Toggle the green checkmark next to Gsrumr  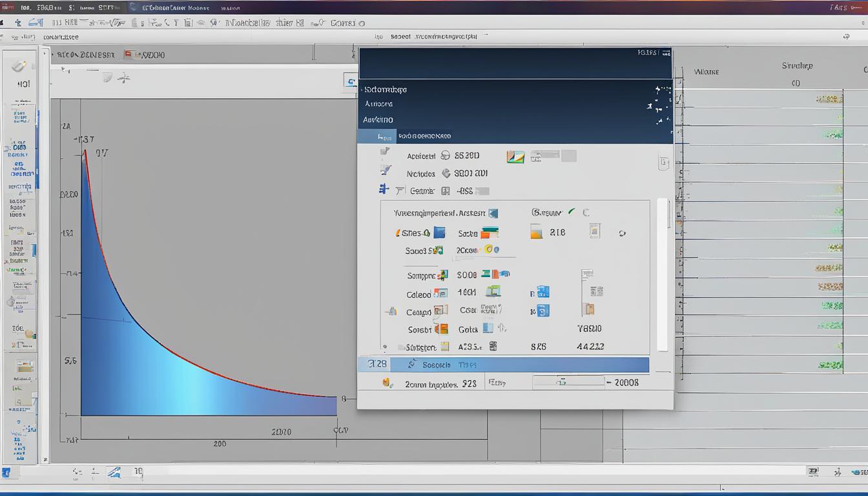(570, 212)
